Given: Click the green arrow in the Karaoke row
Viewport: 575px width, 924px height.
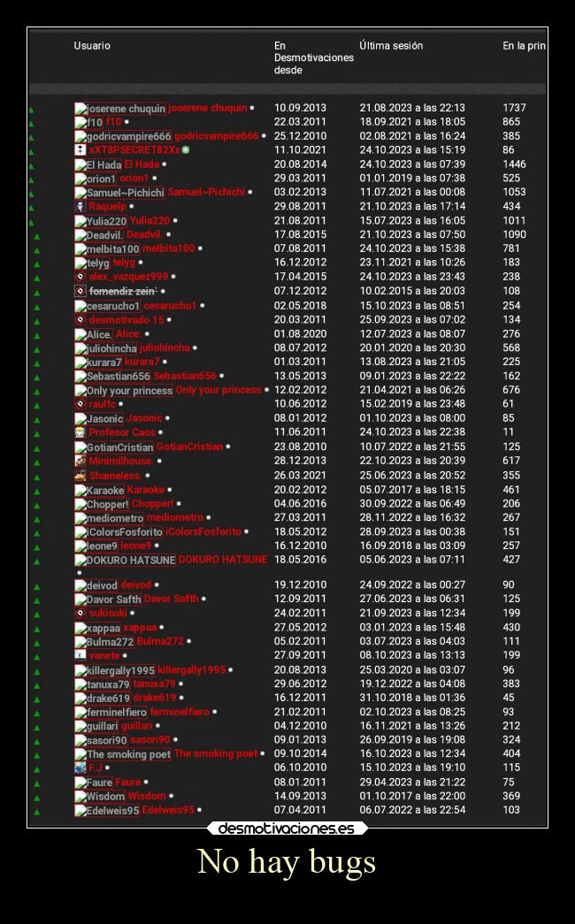Looking at the screenshot, I should (x=36, y=490).
